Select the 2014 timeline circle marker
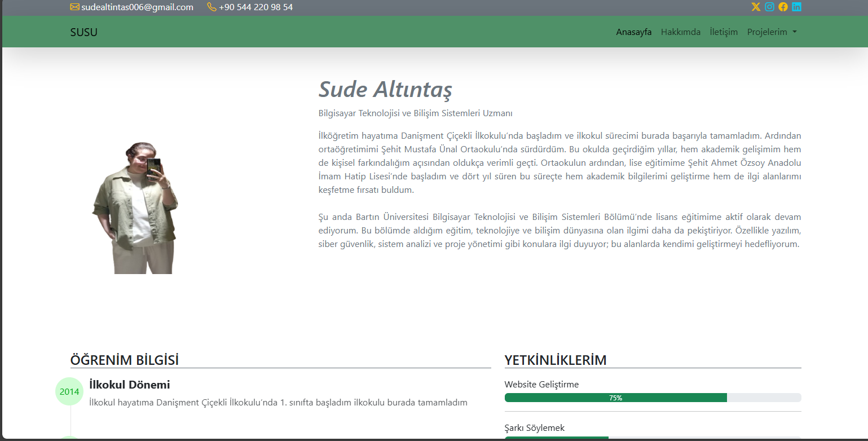This screenshot has height=441, width=868. (69, 391)
